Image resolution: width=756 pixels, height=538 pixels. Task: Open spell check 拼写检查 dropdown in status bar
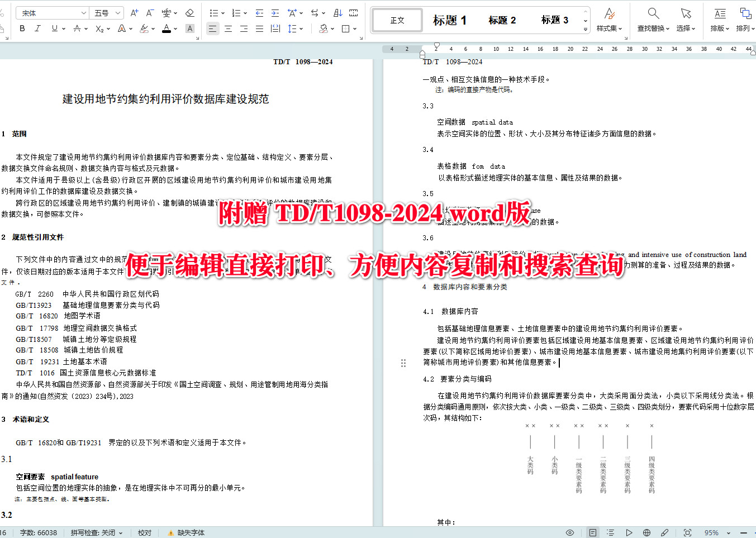tap(96, 532)
